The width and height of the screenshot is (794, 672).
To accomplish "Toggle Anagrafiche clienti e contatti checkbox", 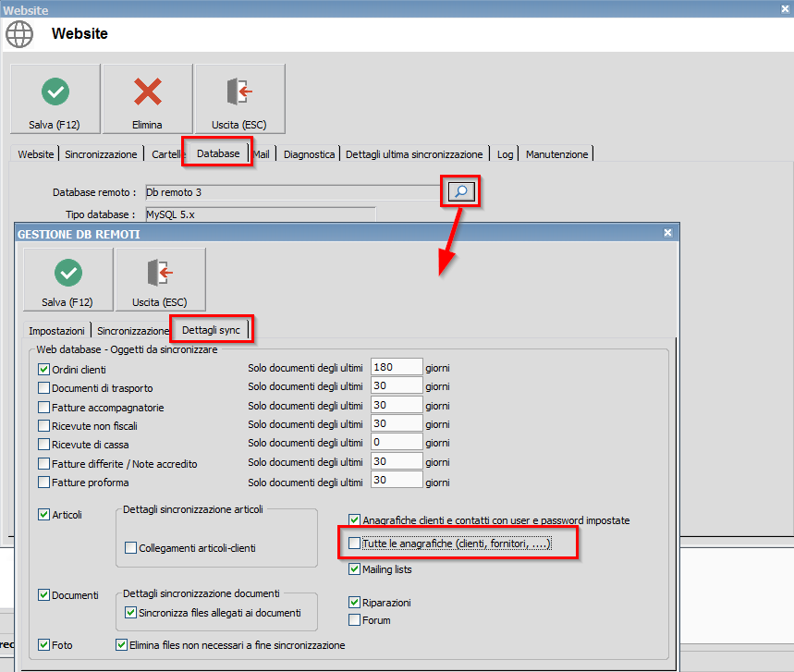I will [x=354, y=520].
